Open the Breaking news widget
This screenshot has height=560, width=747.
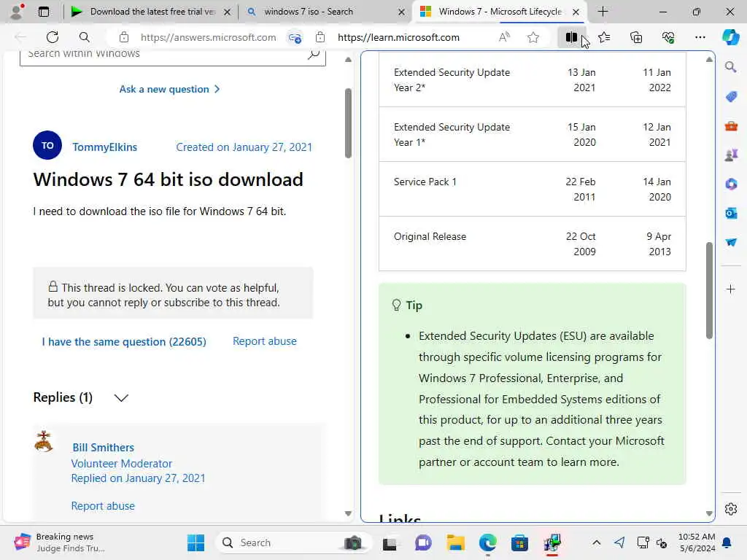60,542
